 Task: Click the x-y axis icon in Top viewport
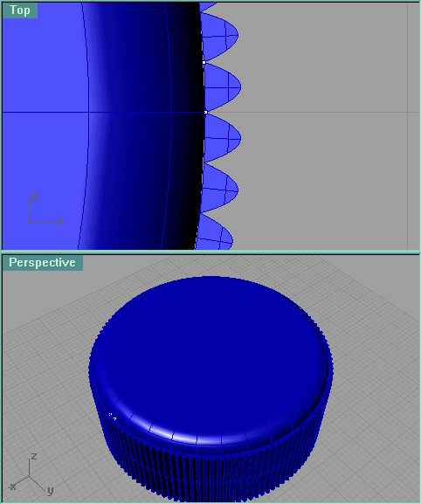tap(45, 209)
